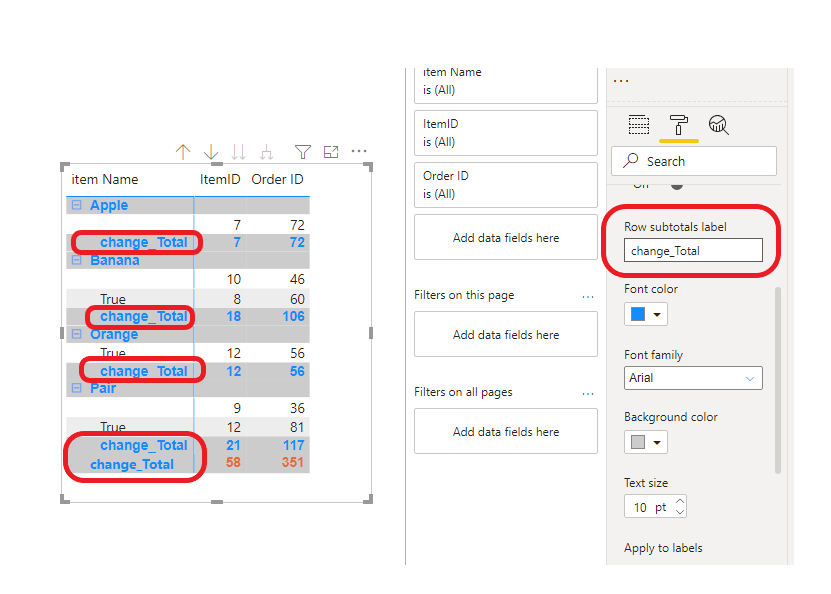Click Order ID cell value 81
The height and width of the screenshot is (594, 831).
(297, 427)
